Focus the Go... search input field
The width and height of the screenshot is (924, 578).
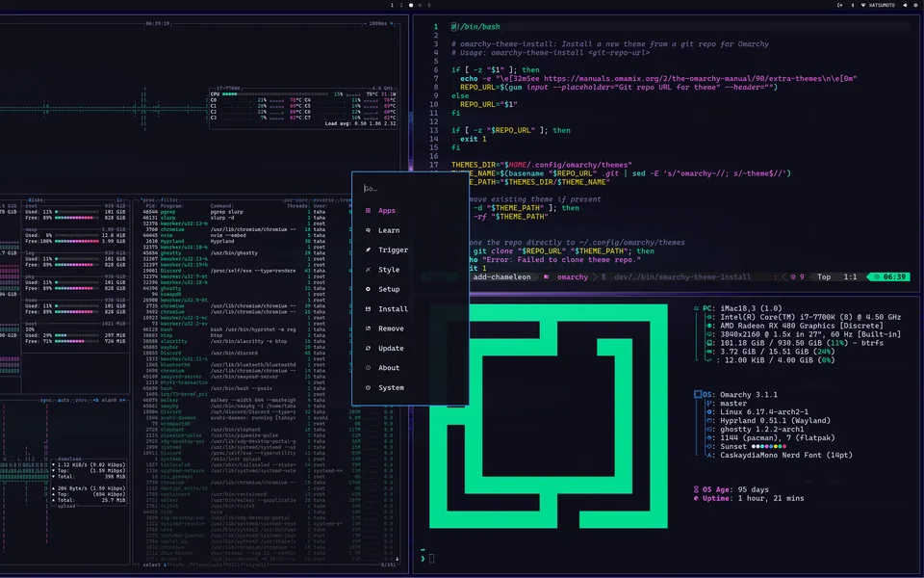[x=410, y=189]
